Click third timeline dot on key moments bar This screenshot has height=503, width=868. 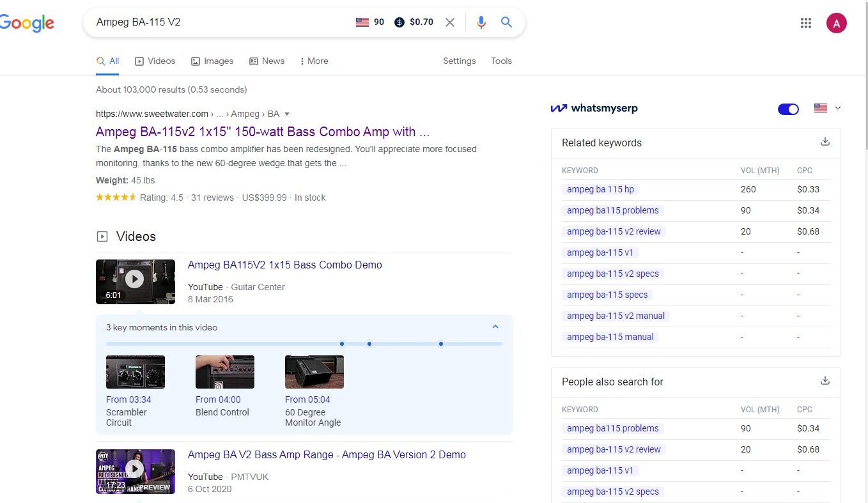[441, 344]
